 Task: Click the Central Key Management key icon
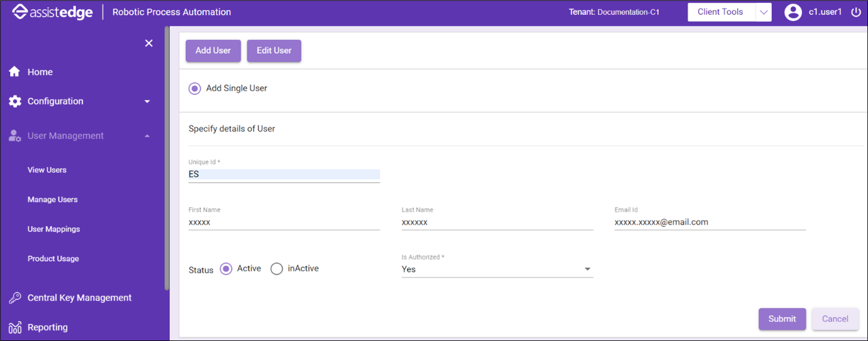[15, 298]
